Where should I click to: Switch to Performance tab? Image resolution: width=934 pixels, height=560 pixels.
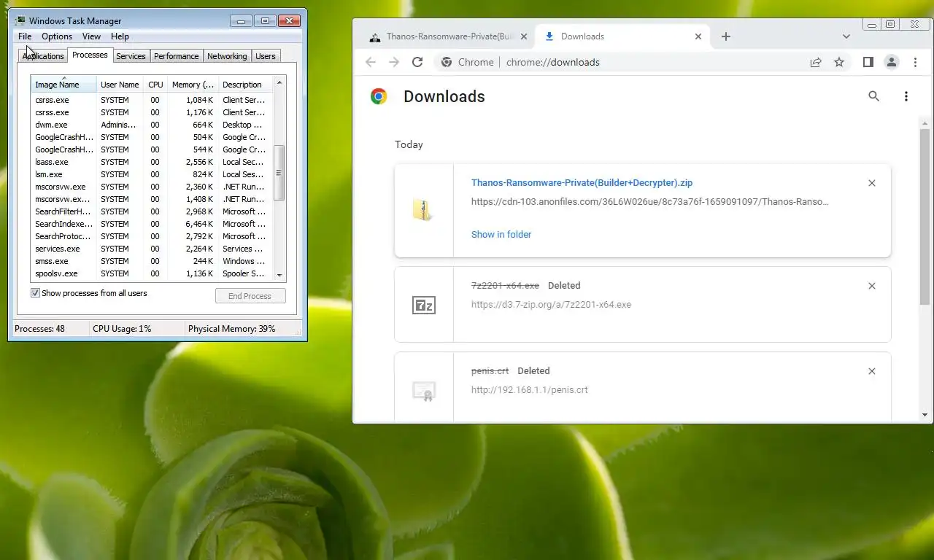coord(176,56)
